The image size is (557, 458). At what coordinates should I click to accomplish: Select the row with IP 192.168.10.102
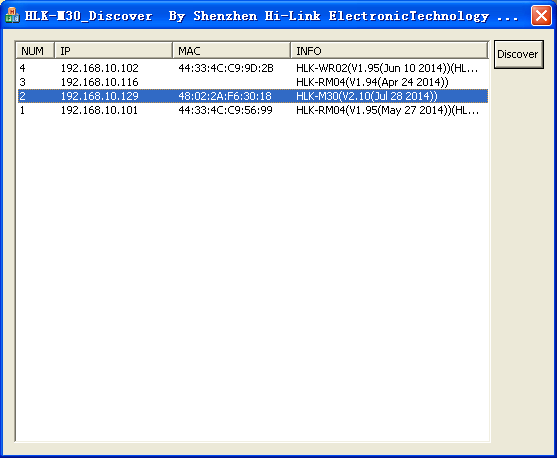click(x=253, y=68)
